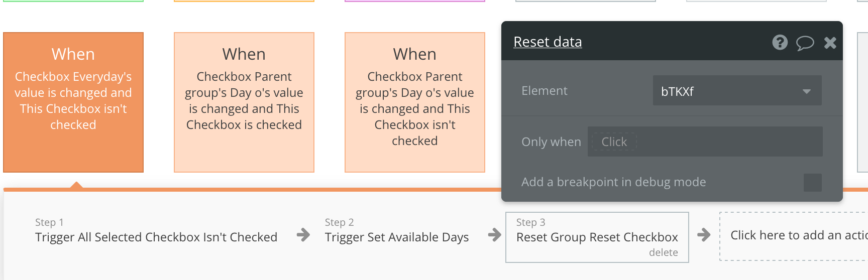Click here to add an action
Viewport: 868px width, 280px height.
tap(798, 235)
